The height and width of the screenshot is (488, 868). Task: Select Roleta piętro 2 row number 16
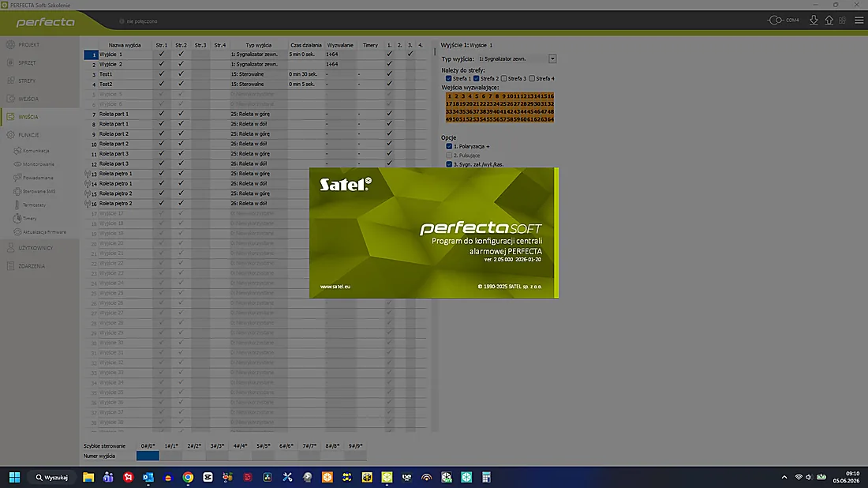tap(94, 204)
